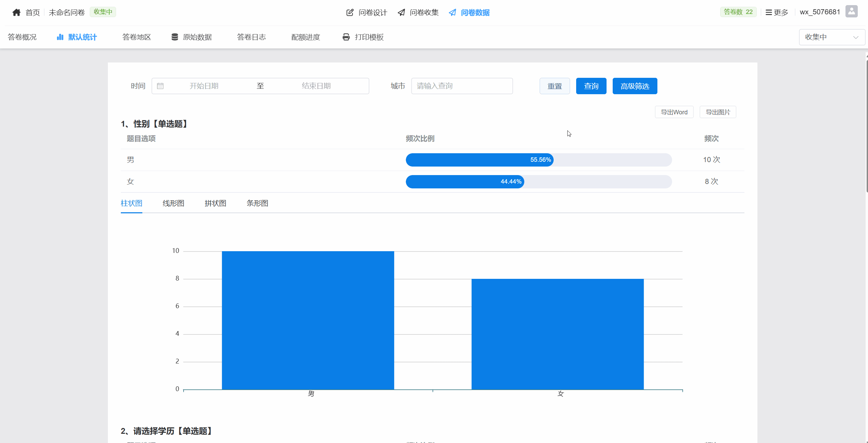Click the 打印模板 printer icon
The image size is (868, 443).
point(346,37)
